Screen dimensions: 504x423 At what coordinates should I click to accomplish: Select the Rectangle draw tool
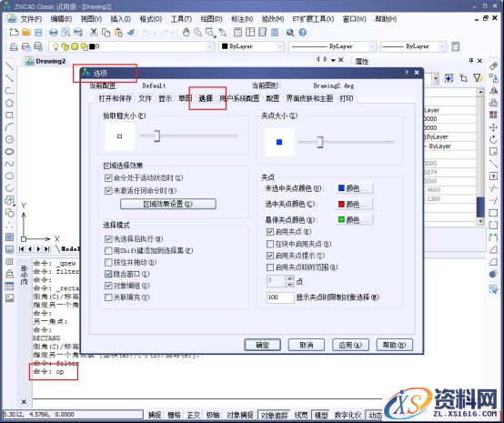[9, 115]
